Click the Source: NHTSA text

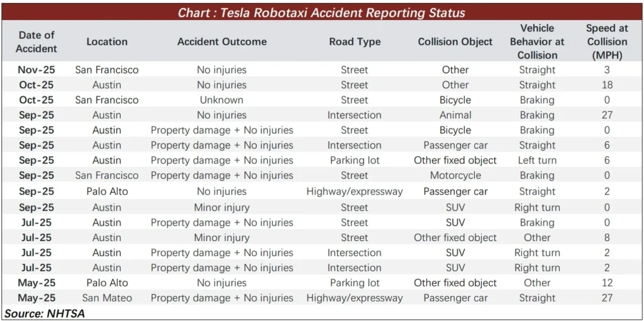point(45,313)
